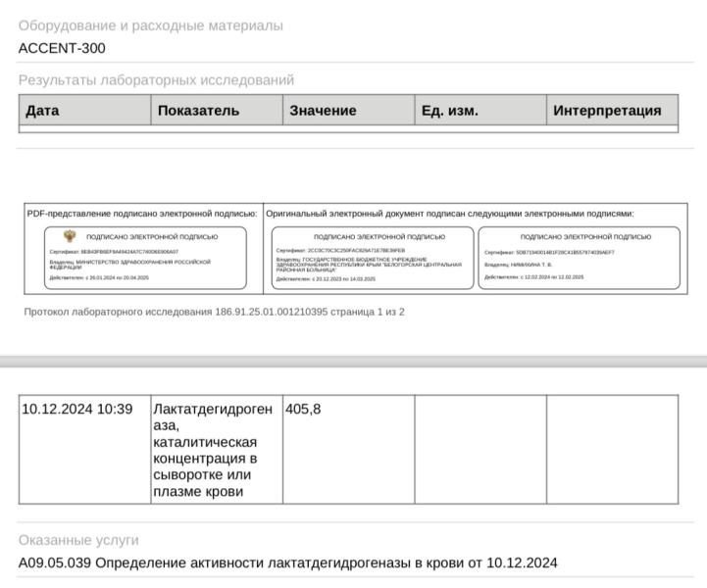This screenshot has width=707, height=588.
Task: Click the protocol number footer text
Action: [x=214, y=312]
